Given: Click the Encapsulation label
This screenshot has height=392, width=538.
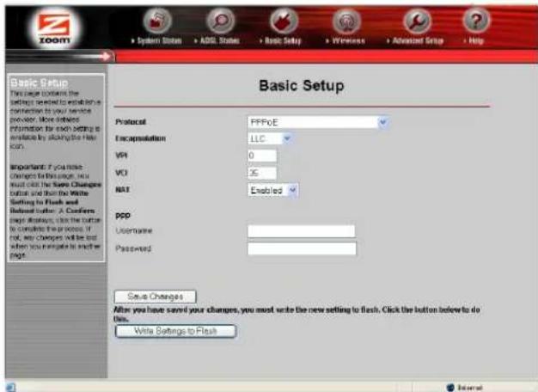Looking at the screenshot, I should pyautogui.click(x=141, y=138).
